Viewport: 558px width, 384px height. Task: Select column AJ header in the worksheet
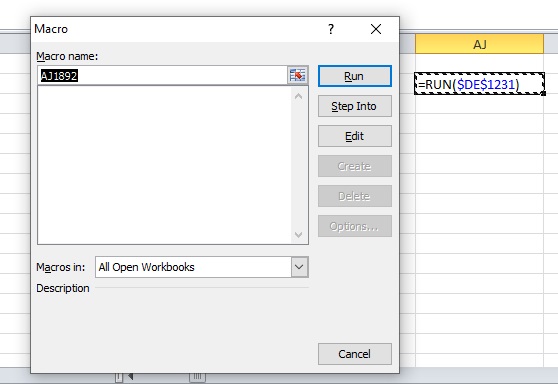(479, 44)
